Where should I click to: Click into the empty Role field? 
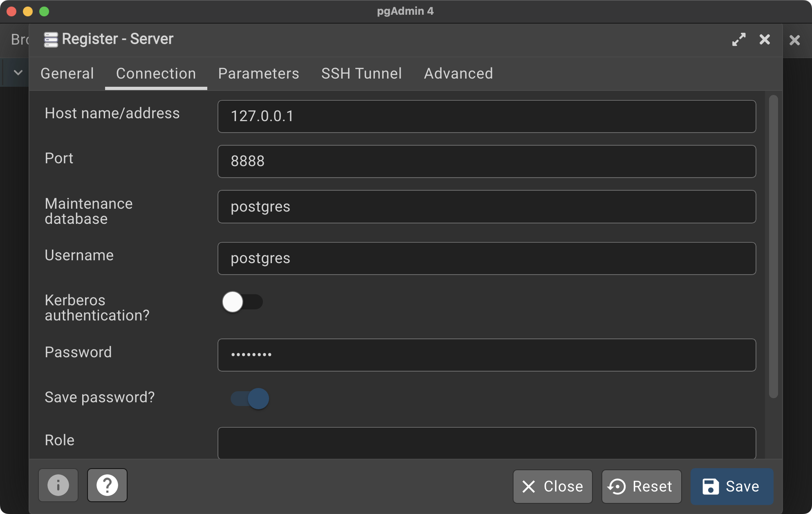tap(487, 443)
